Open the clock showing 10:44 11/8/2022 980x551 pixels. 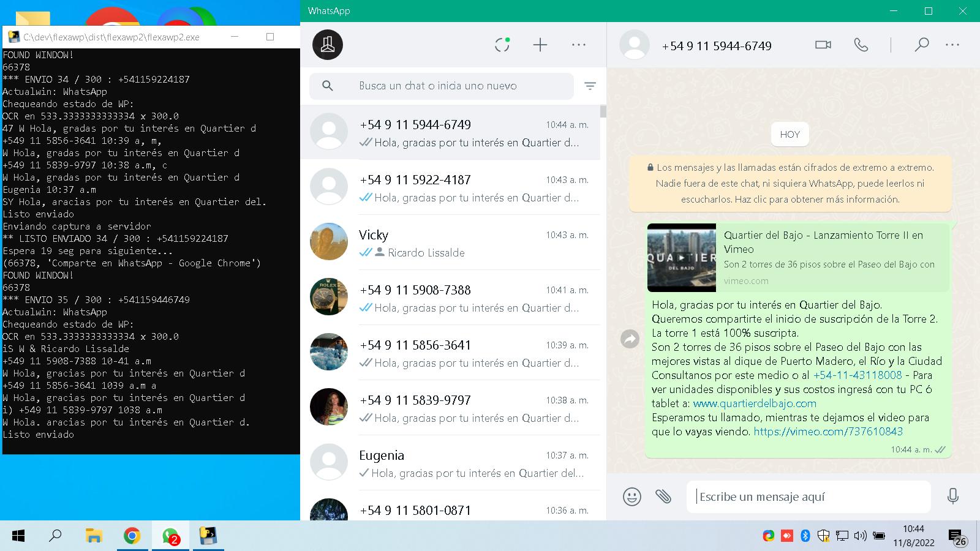(x=914, y=536)
